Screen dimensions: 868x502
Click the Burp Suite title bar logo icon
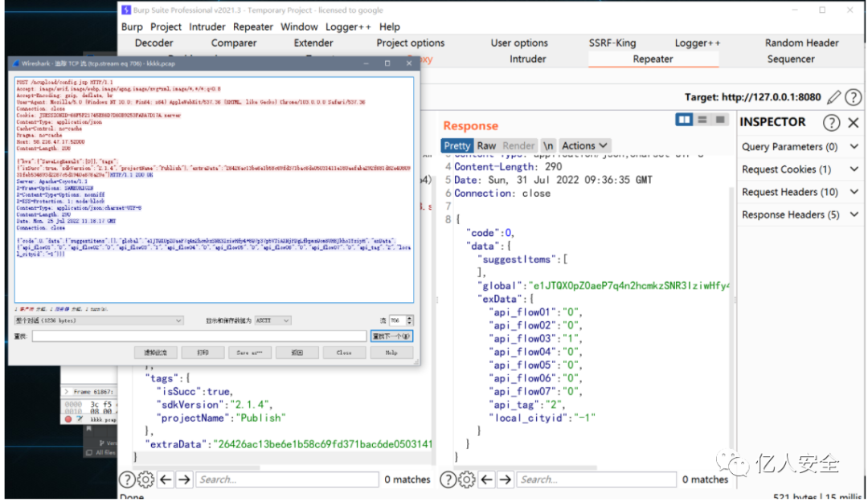pos(126,10)
